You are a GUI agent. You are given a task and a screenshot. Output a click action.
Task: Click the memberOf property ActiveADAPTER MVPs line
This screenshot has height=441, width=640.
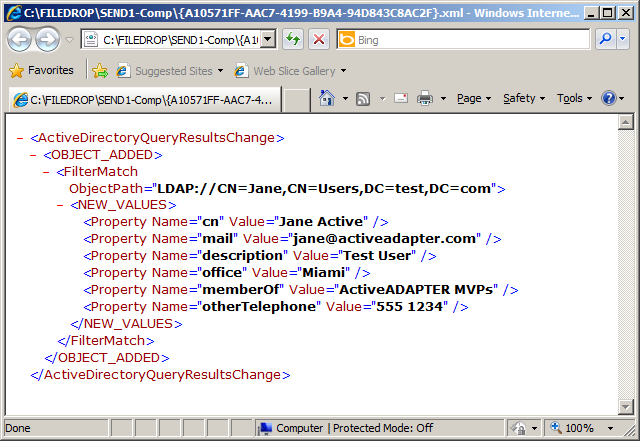point(301,290)
